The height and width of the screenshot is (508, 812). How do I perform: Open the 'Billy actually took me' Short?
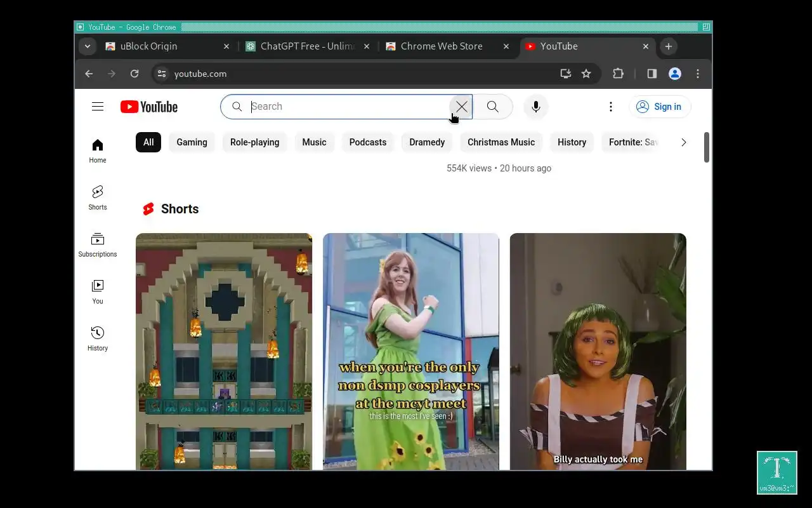click(598, 352)
